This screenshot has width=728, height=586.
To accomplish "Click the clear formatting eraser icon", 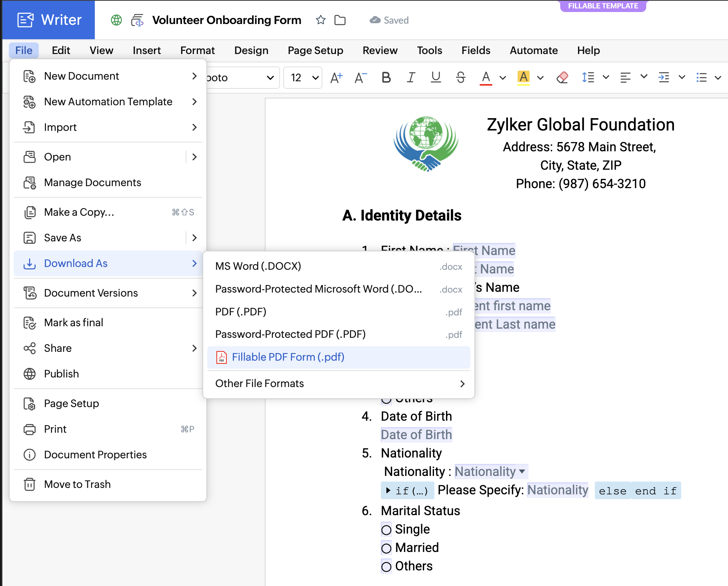I will pyautogui.click(x=562, y=77).
